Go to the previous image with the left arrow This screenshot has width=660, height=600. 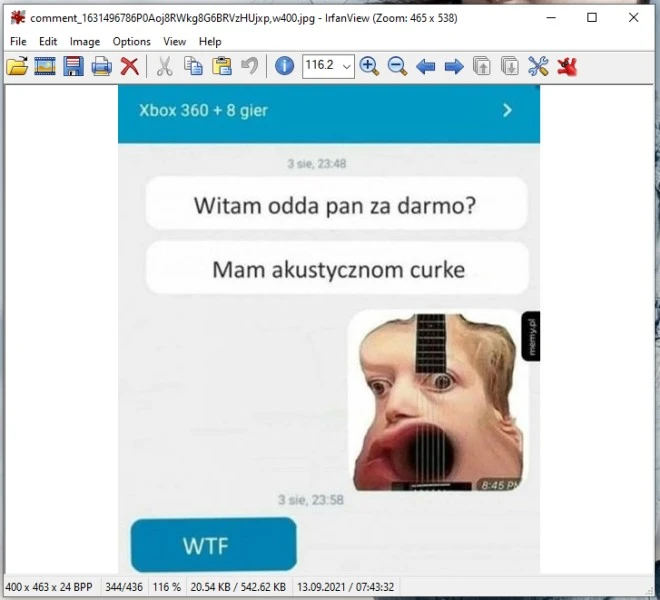425,66
